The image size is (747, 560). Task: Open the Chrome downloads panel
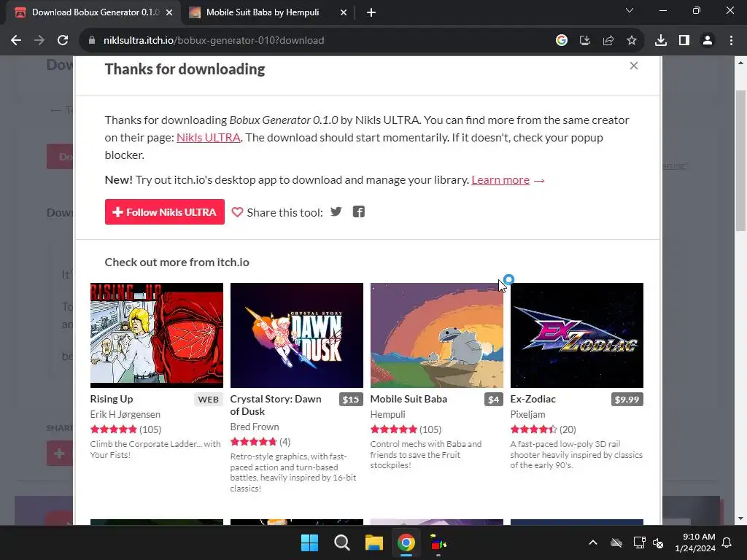(x=660, y=41)
